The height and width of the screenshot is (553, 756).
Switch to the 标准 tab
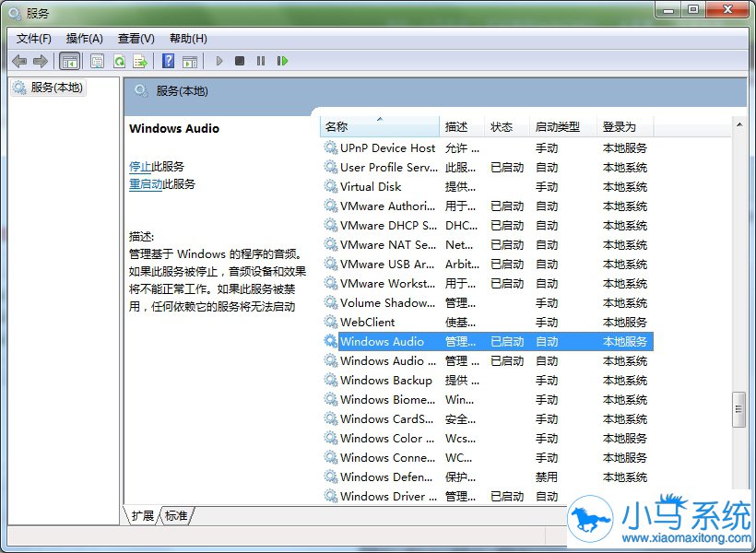point(176,516)
